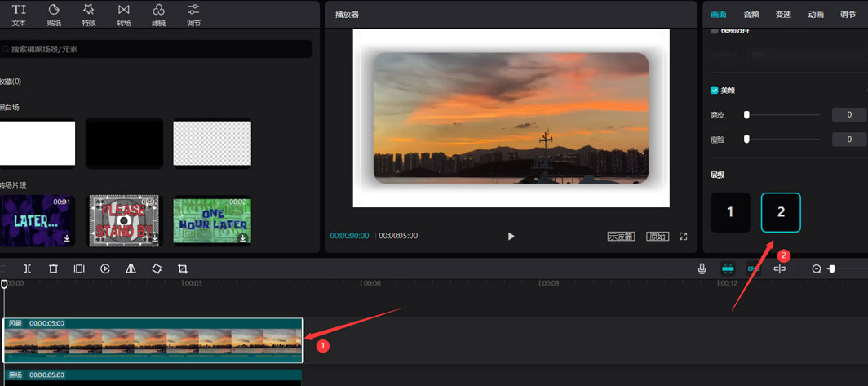Open the 文本 text panel
The image size is (868, 386).
(x=19, y=14)
